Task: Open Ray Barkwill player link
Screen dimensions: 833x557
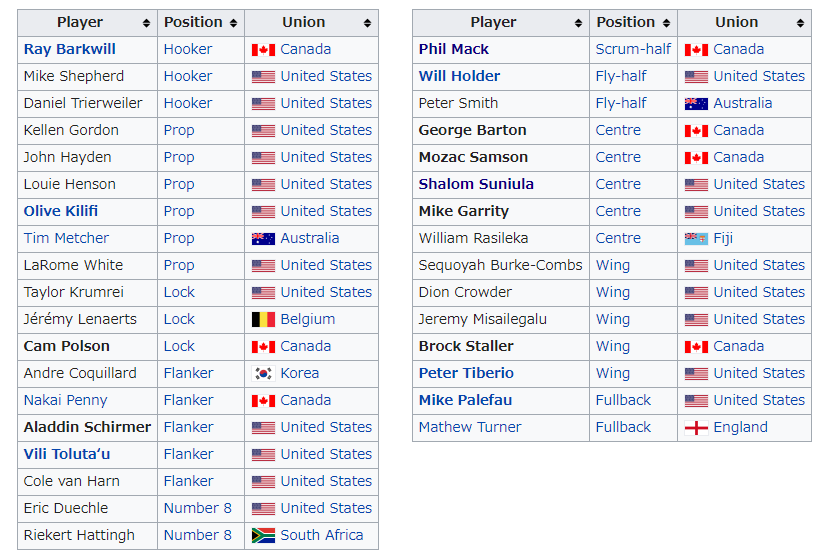Action: [x=70, y=49]
